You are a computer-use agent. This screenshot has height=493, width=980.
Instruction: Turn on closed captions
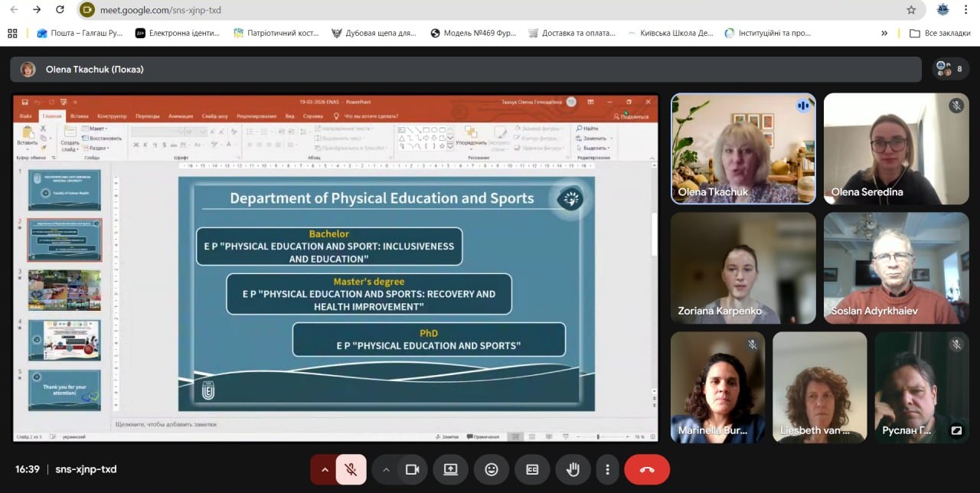532,469
